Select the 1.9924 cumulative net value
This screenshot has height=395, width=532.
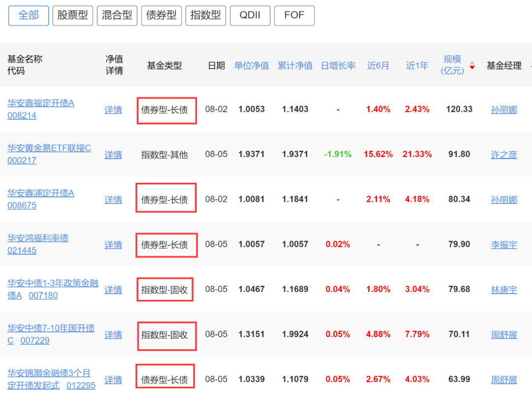[295, 334]
